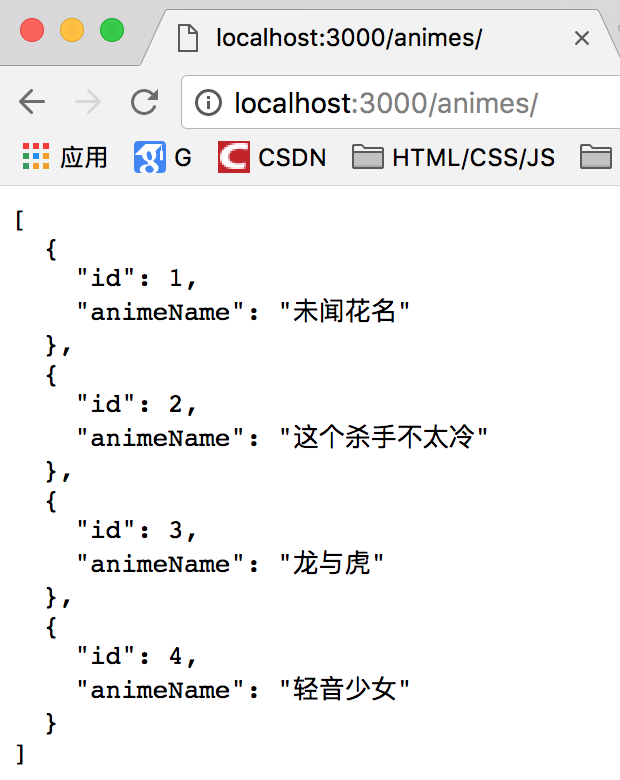Click the red close window button

click(32, 30)
